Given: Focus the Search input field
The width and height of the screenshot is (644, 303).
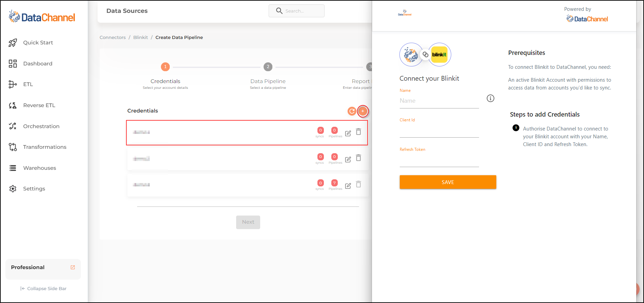Looking at the screenshot, I should 296,11.
